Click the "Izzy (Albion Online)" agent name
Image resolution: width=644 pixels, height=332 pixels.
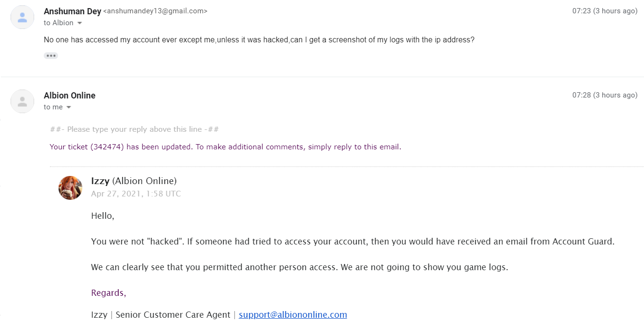tap(134, 181)
